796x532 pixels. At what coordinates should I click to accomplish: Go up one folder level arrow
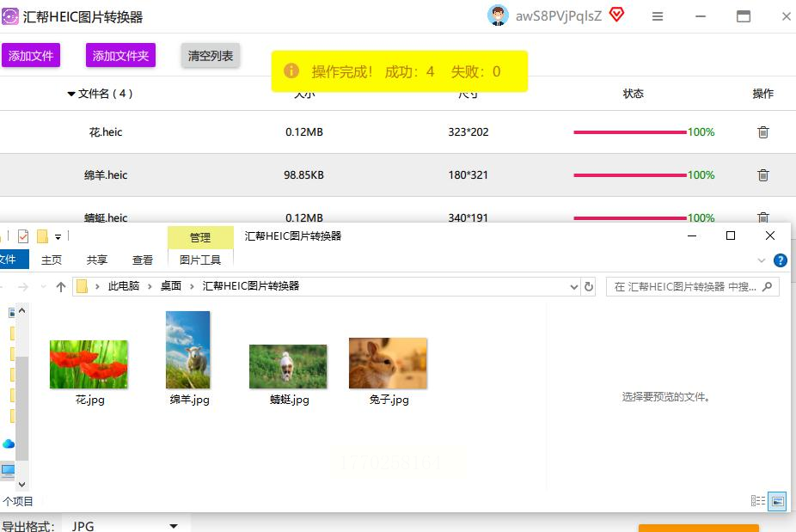(x=61, y=287)
